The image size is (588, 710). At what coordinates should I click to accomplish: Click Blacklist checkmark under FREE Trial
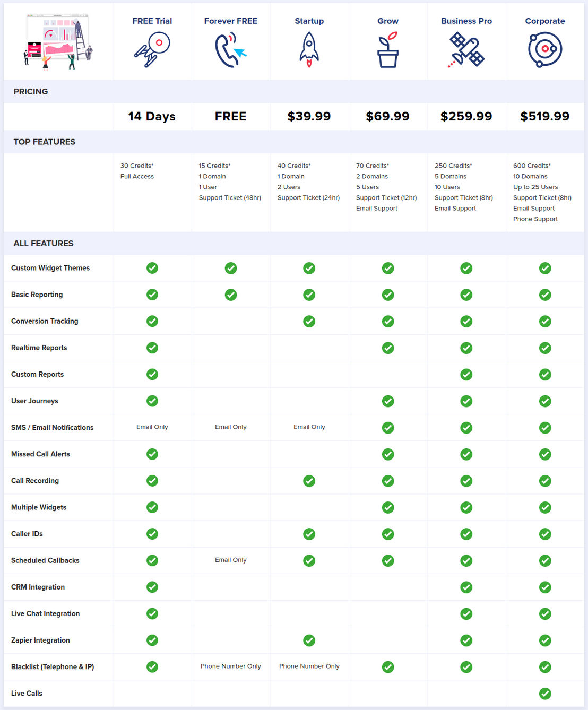tap(152, 667)
